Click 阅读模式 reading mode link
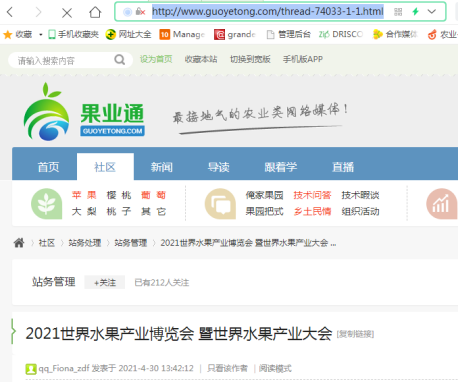Viewport: 458px width, 383px height. point(275,368)
